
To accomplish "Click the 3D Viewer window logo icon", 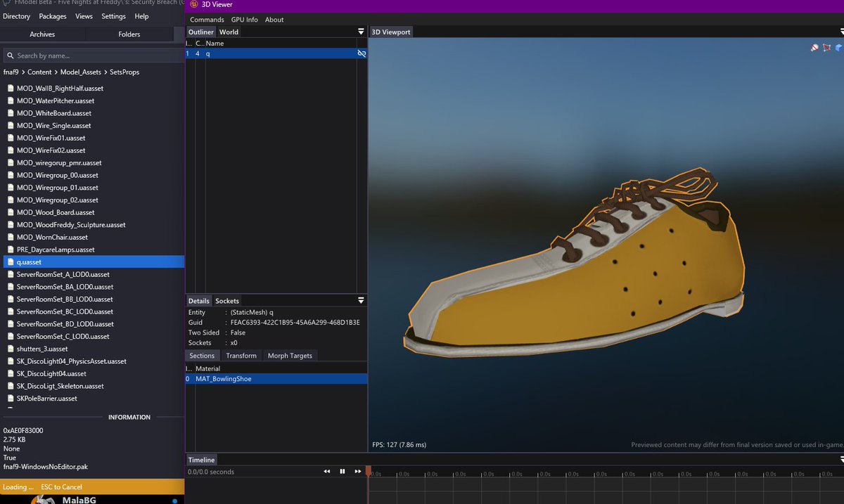I will [x=193, y=4].
